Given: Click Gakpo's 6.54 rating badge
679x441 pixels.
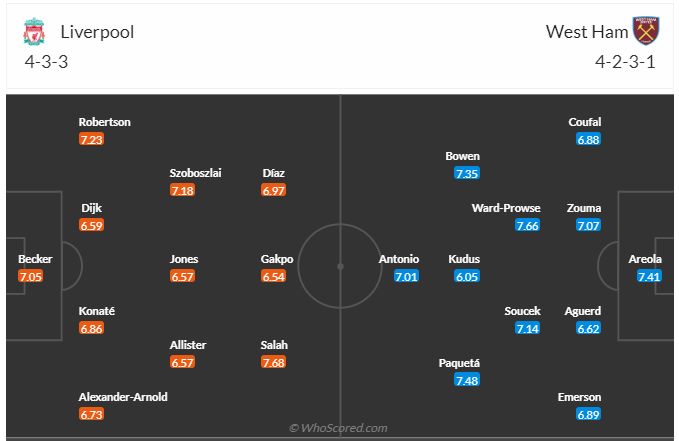Looking at the screenshot, I should coord(273,276).
